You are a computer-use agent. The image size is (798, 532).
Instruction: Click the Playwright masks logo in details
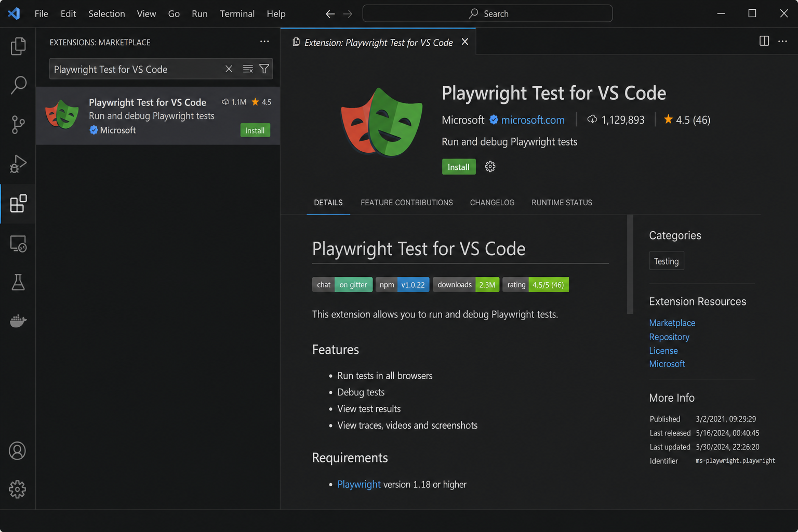tap(381, 123)
